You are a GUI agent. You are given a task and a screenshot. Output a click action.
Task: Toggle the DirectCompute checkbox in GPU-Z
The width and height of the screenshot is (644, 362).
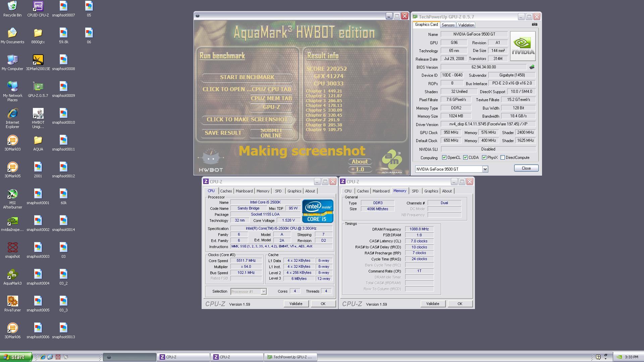[502, 158]
